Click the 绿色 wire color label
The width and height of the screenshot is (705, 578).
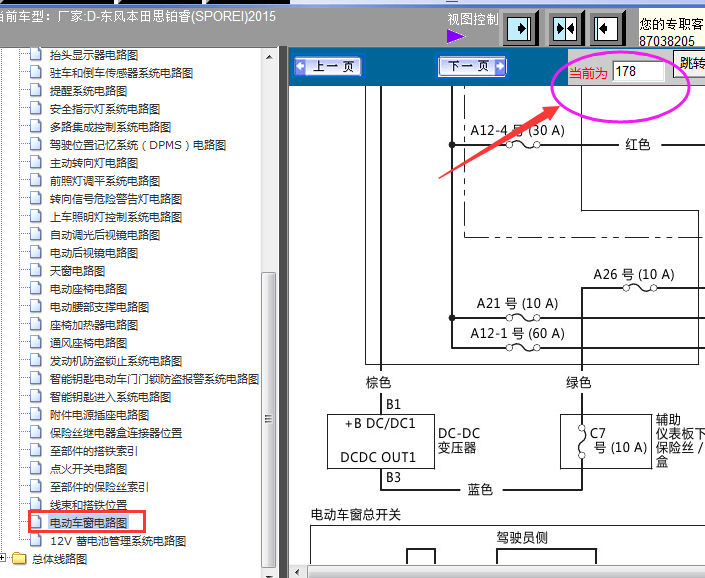click(x=578, y=383)
